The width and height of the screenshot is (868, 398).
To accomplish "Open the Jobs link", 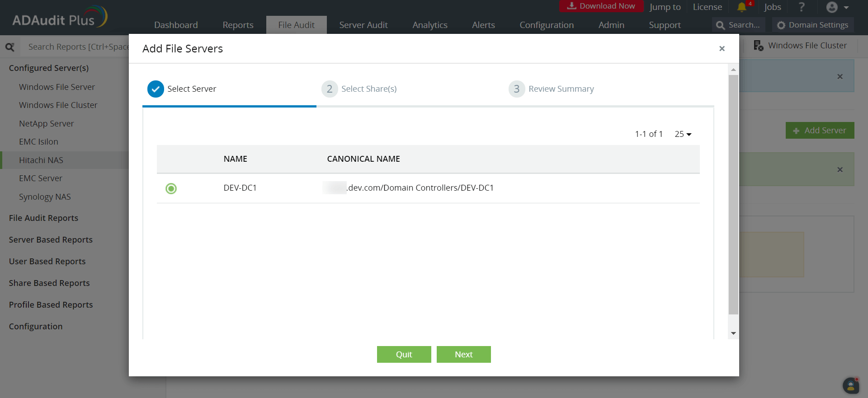I will tap(773, 7).
